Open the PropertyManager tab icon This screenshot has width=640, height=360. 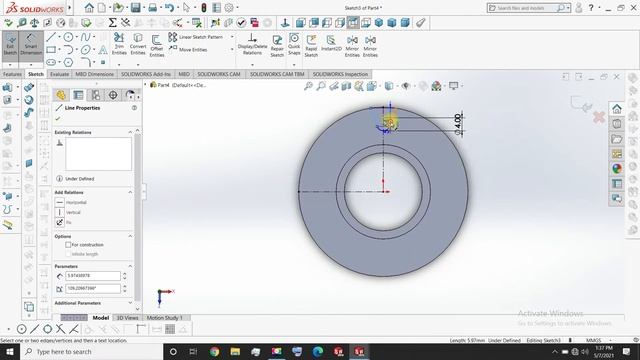tap(78, 95)
